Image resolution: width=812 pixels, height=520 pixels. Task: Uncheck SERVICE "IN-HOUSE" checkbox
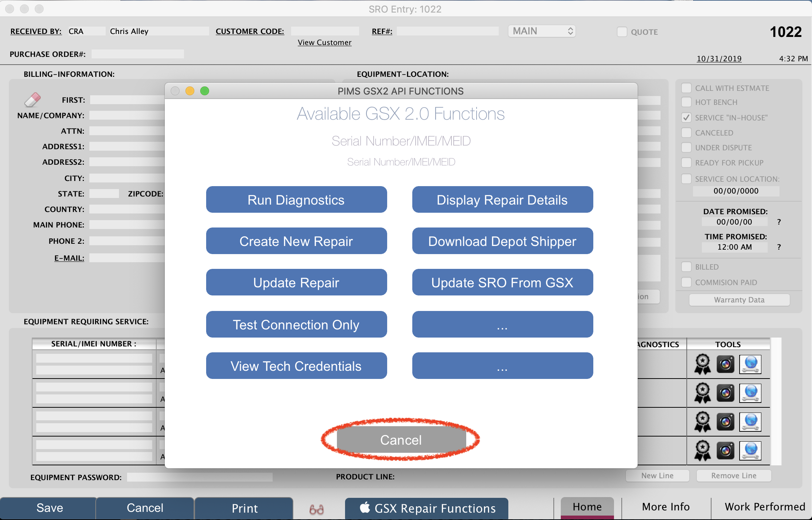pyautogui.click(x=686, y=117)
